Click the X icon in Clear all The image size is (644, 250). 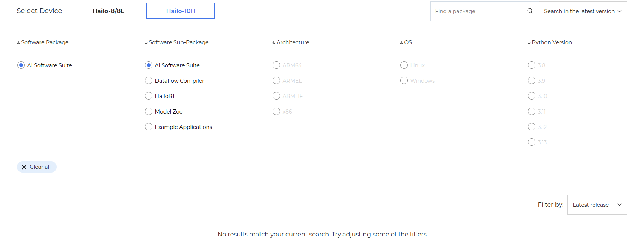24,167
